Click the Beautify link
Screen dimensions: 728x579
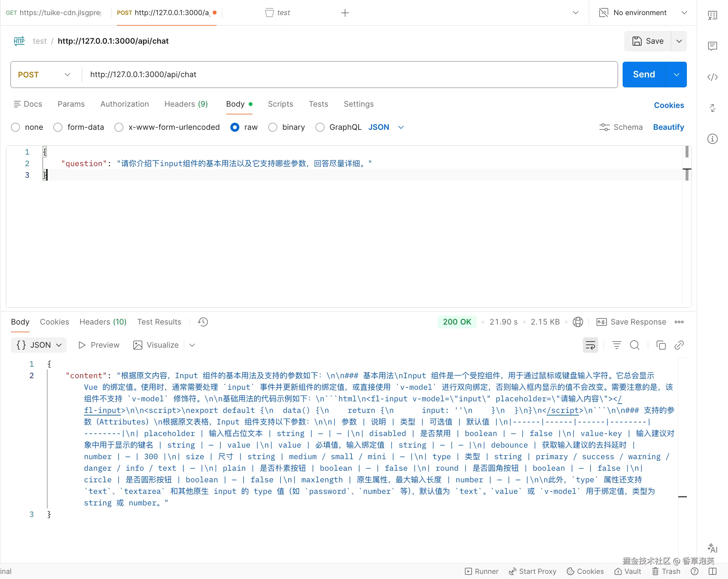click(668, 127)
